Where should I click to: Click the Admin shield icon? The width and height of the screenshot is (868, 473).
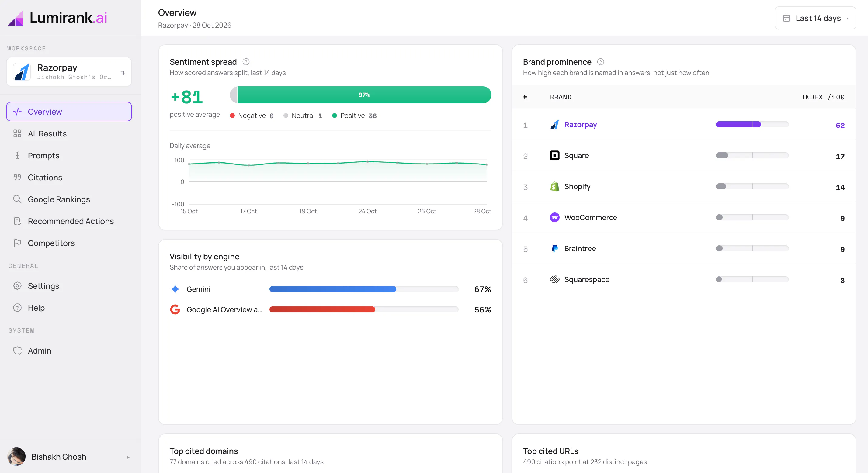[x=17, y=350]
